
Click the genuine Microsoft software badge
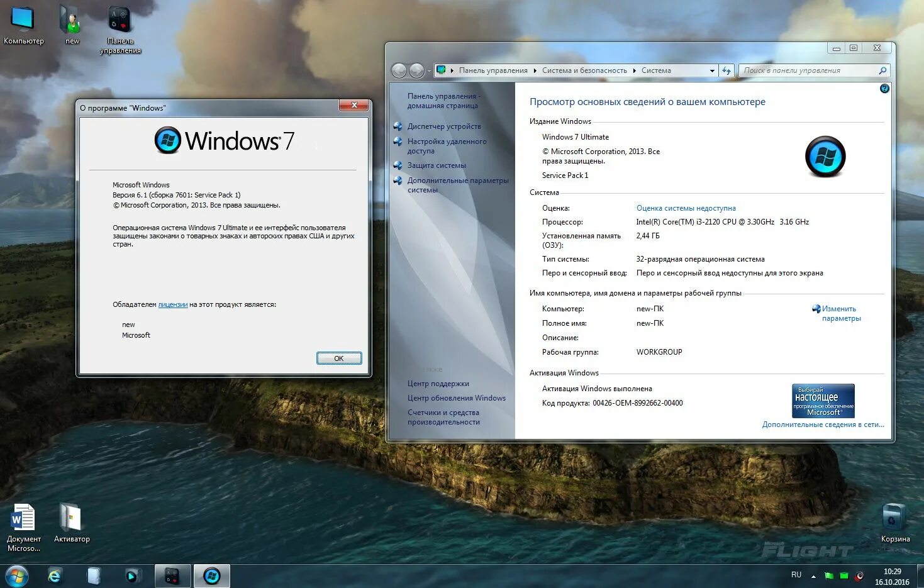823,401
